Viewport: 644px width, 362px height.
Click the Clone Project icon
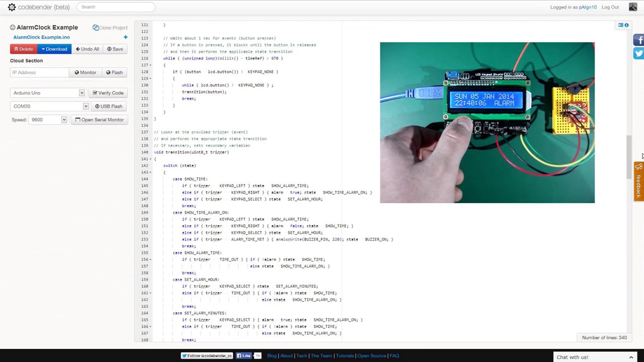point(95,27)
